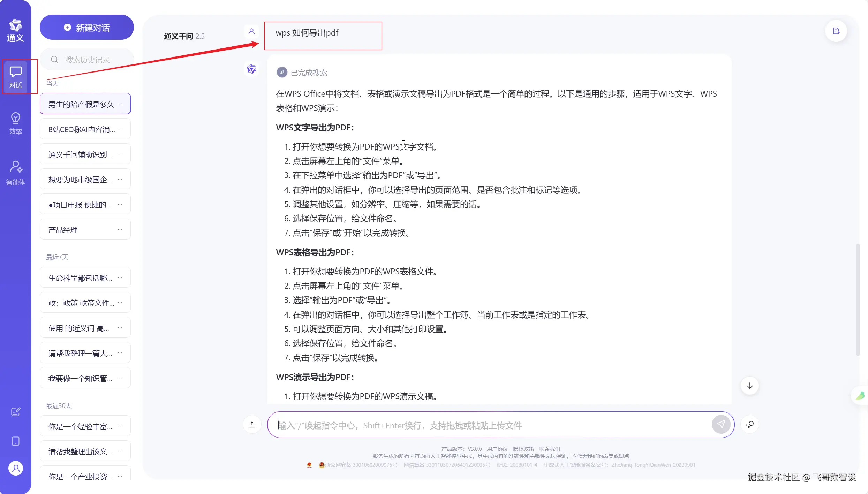
Task: Select the B站CEO称AI内容 conversation
Action: point(81,129)
